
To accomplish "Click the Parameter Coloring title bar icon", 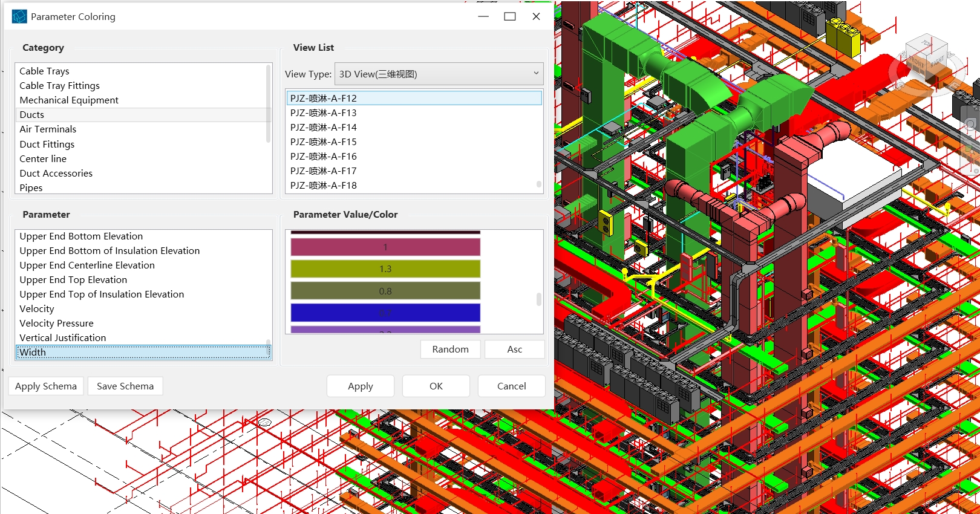I will click(19, 16).
